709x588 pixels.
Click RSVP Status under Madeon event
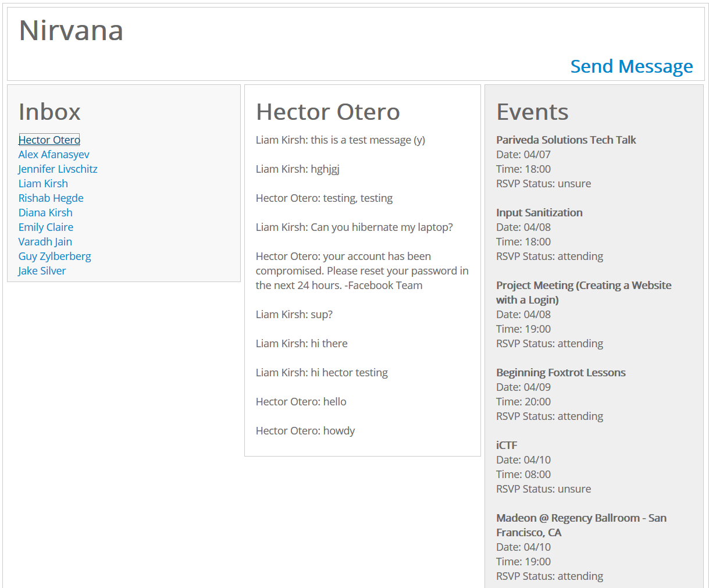tap(550, 576)
